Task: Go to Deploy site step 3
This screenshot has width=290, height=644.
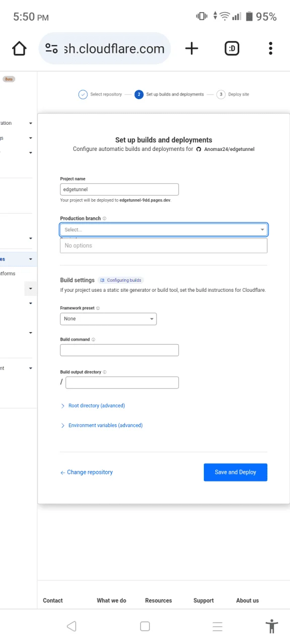Action: 233,95
